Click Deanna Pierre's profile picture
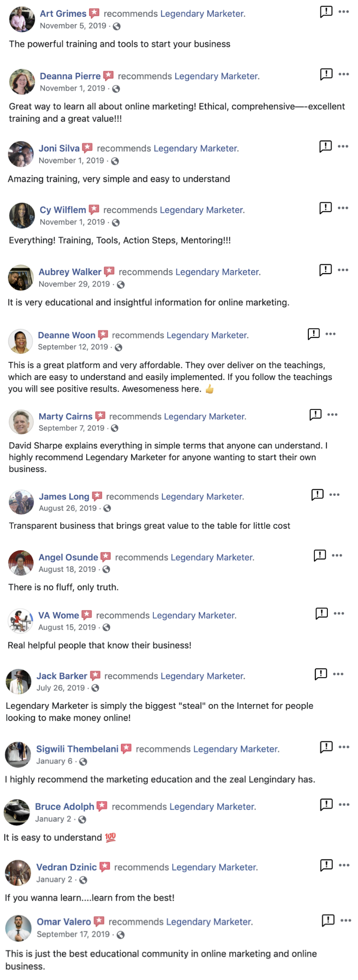This screenshot has width=358, height=980. click(x=22, y=81)
